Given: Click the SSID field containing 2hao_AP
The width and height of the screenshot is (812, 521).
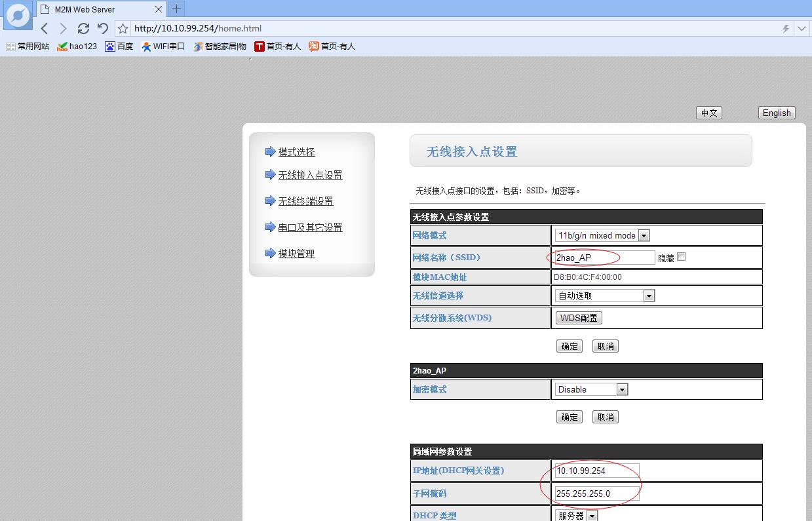Looking at the screenshot, I should [604, 258].
